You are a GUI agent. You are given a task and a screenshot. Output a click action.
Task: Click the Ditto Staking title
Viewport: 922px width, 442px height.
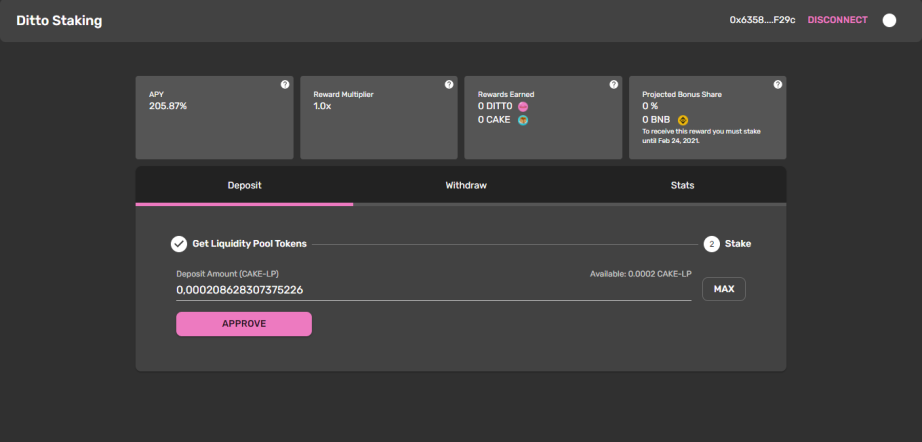click(x=59, y=21)
